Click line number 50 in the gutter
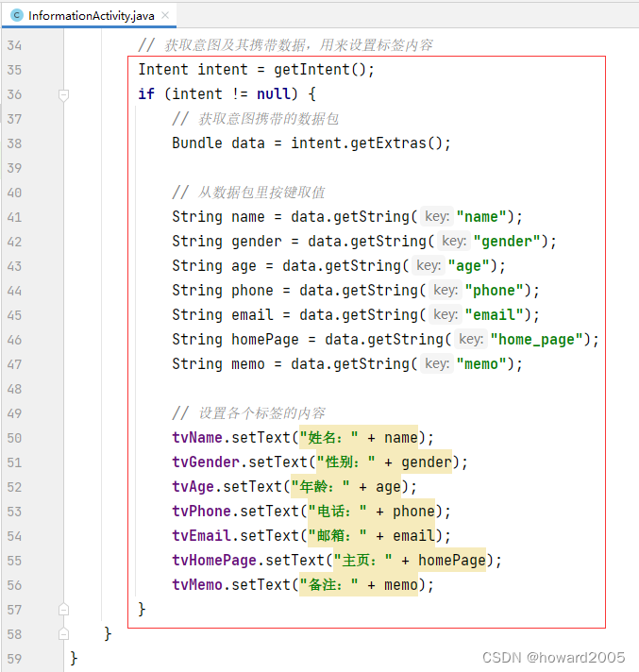Screen dimensions: 639x672 click(14, 438)
